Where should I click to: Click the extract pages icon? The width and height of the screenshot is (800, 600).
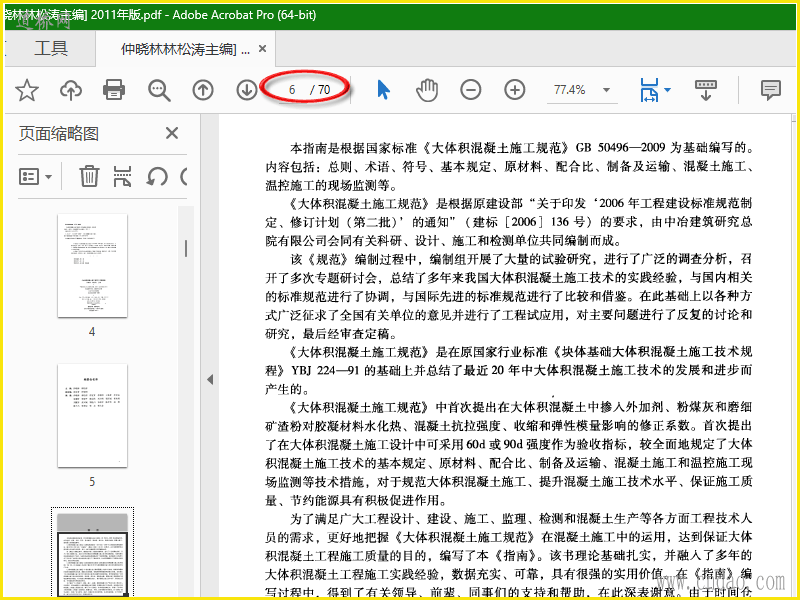(x=122, y=177)
